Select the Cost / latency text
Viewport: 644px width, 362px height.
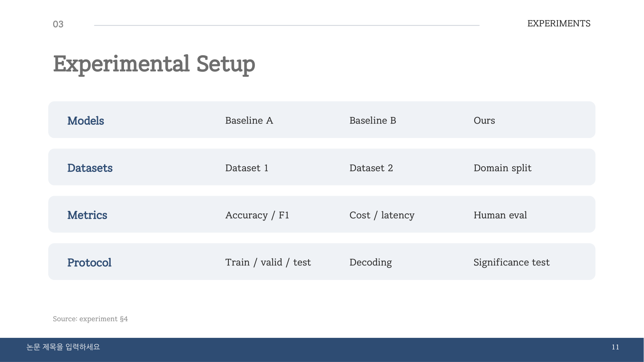(382, 215)
